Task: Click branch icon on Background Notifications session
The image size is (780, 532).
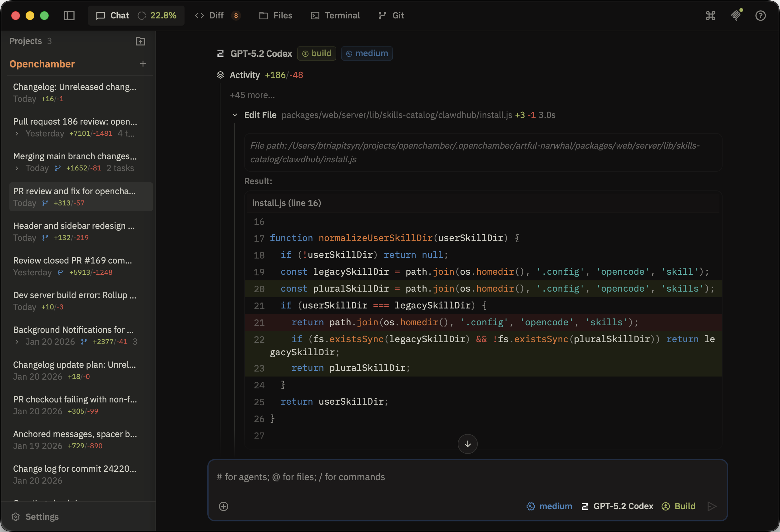Action: tap(84, 342)
